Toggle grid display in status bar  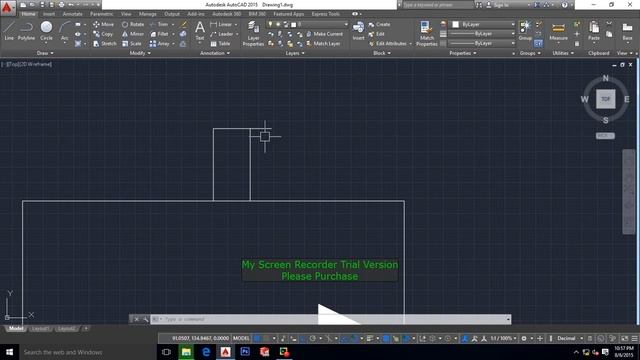click(257, 338)
